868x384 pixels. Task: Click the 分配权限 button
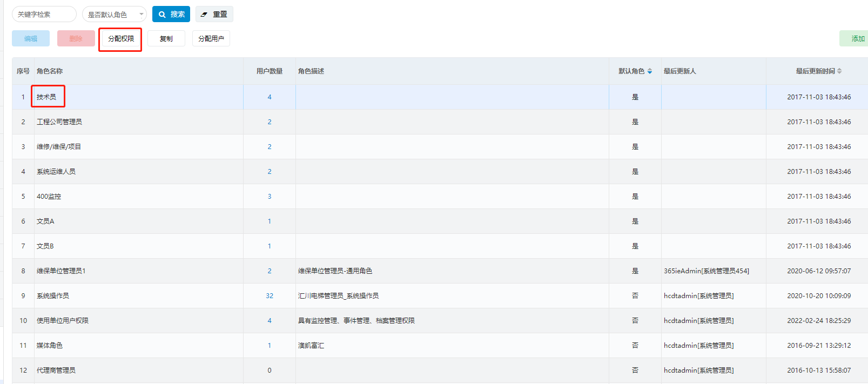point(121,38)
